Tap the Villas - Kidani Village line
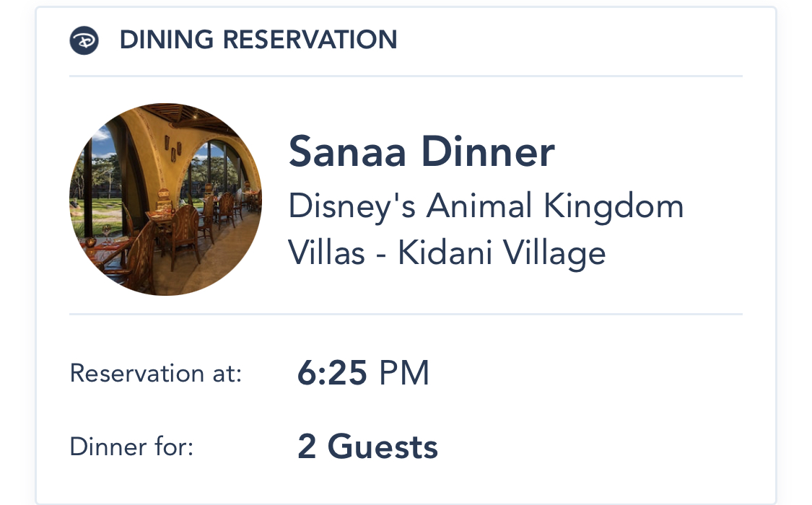 point(447,252)
